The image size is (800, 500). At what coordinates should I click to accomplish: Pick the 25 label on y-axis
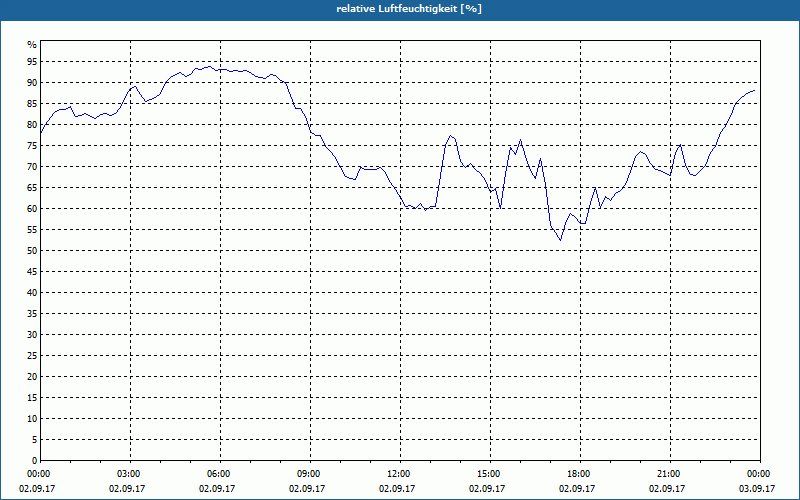[32, 356]
